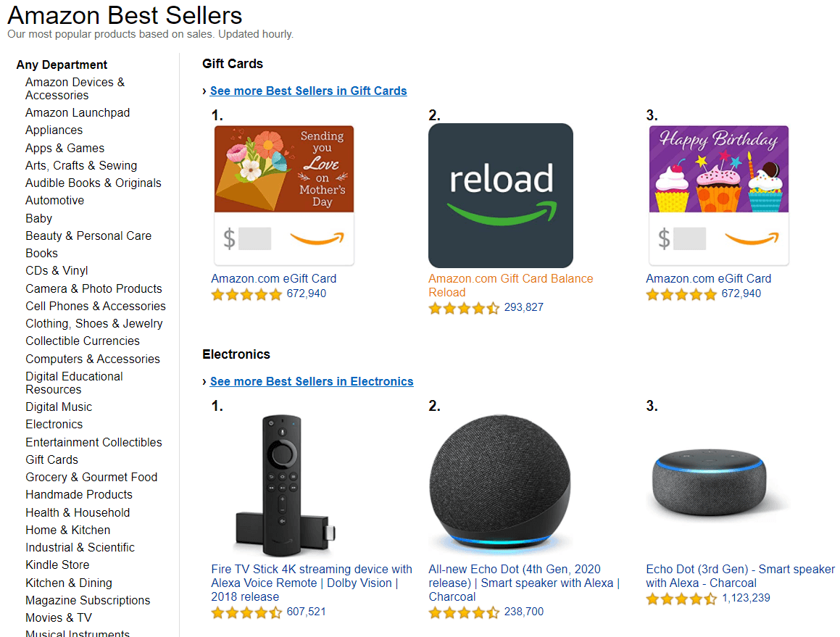Open the Kindle Store category
Image resolution: width=840 pixels, height=637 pixels.
point(57,565)
